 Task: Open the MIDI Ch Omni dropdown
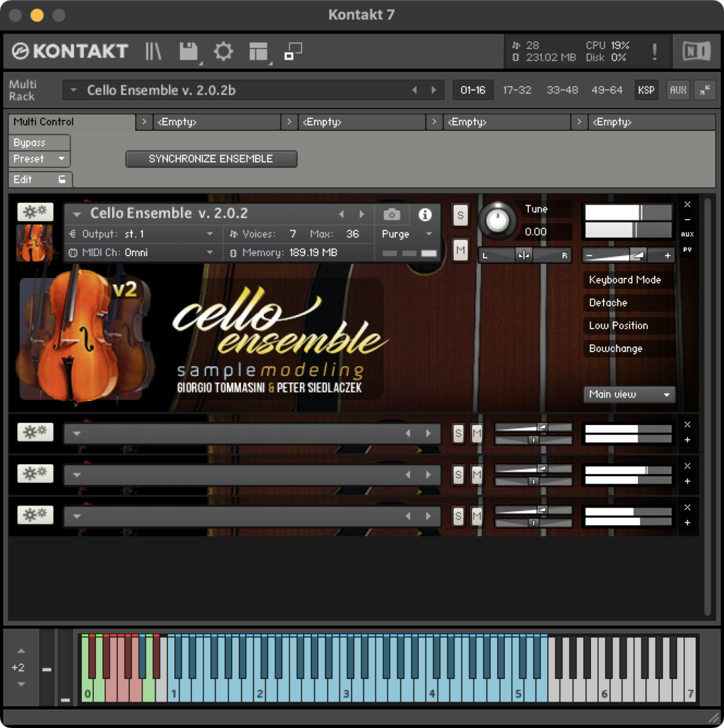(142, 252)
